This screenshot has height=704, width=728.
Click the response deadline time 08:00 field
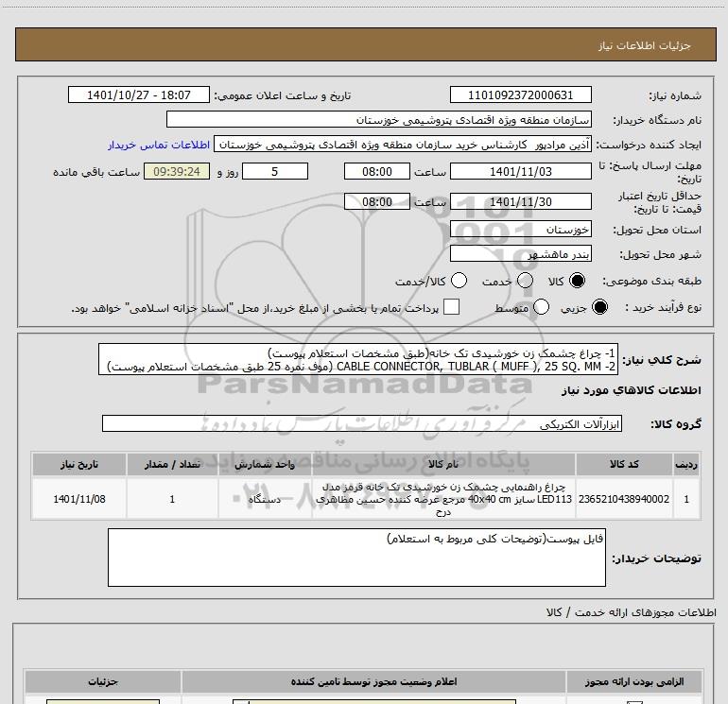377,171
